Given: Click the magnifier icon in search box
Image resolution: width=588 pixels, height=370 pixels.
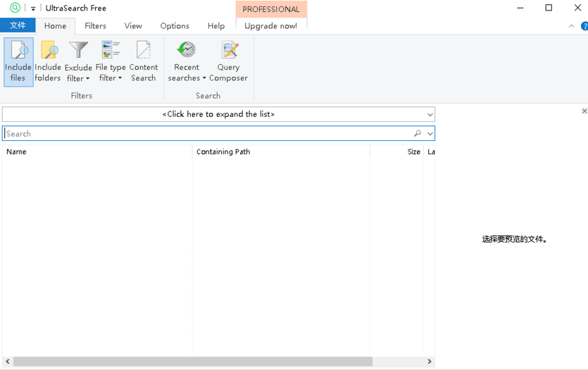Looking at the screenshot, I should click(418, 133).
